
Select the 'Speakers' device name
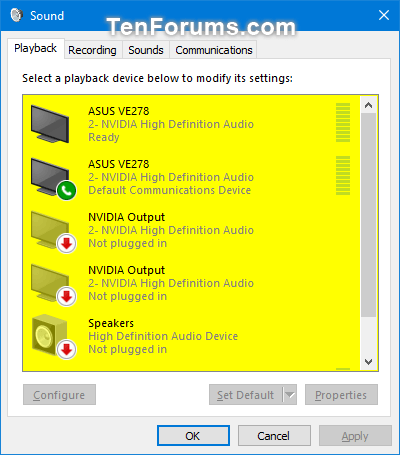(111, 323)
